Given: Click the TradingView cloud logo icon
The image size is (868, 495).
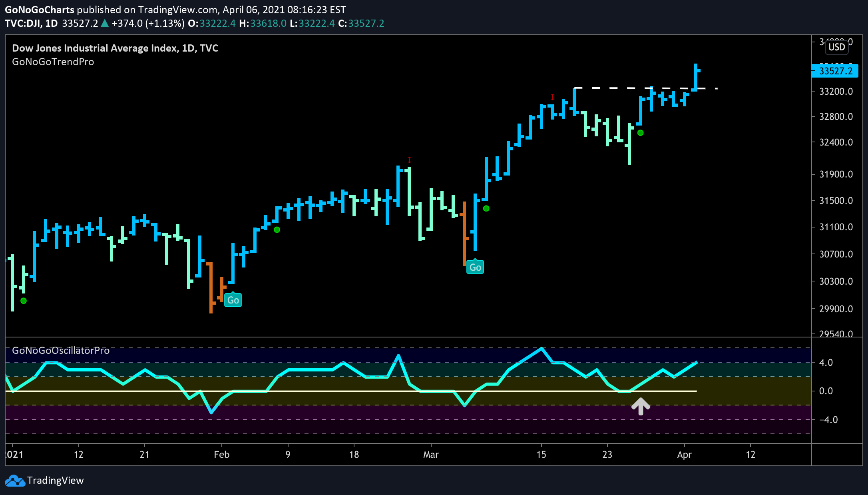Looking at the screenshot, I should click(15, 481).
